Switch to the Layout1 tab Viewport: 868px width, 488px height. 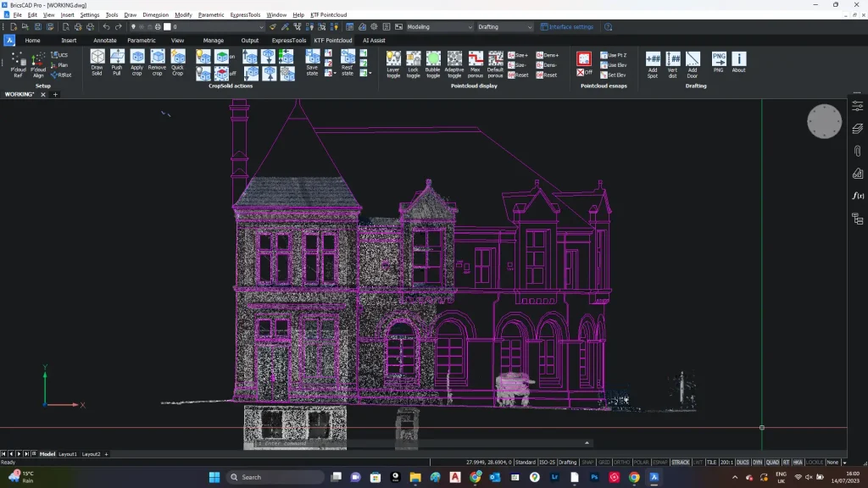[x=70, y=452]
